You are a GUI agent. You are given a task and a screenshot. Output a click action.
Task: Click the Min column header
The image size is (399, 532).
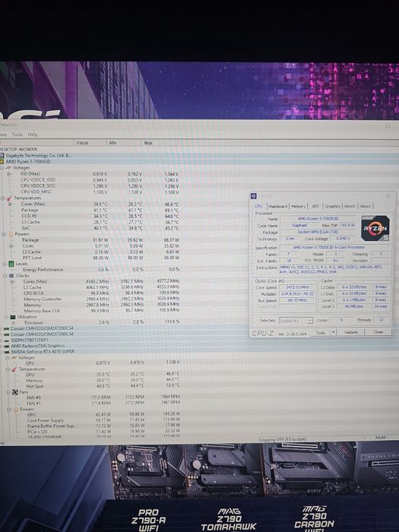click(x=124, y=143)
